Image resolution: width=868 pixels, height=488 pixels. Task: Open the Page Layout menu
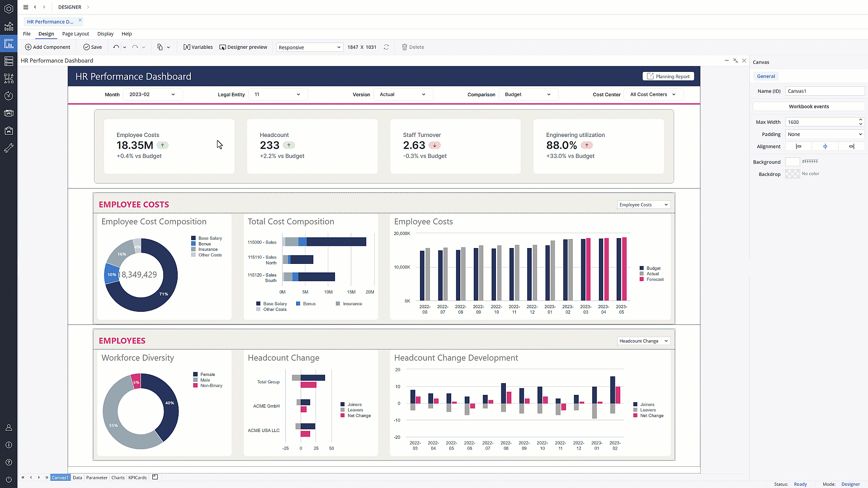click(x=75, y=34)
